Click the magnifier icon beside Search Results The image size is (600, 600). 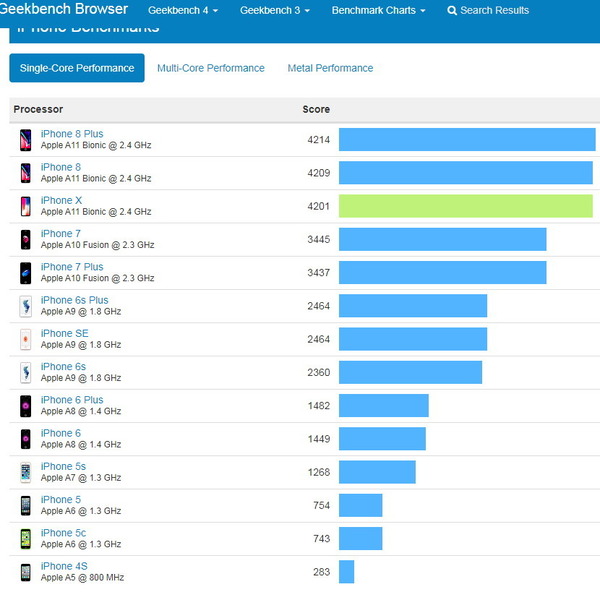[452, 10]
